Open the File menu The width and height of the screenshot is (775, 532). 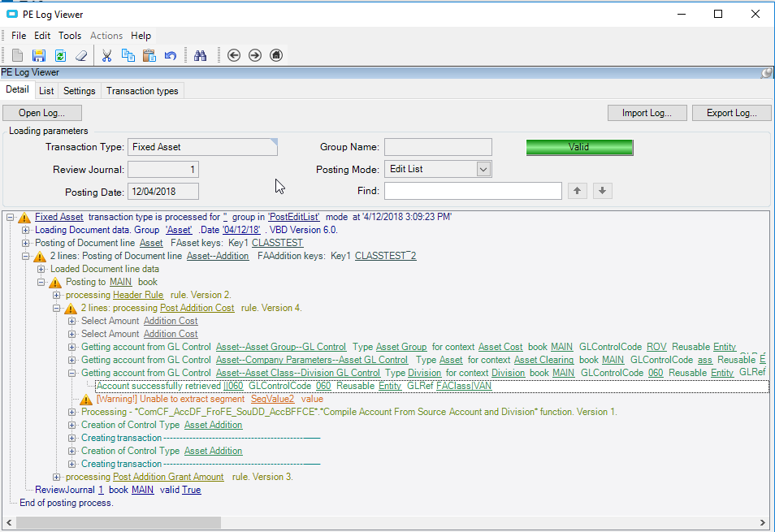(19, 36)
